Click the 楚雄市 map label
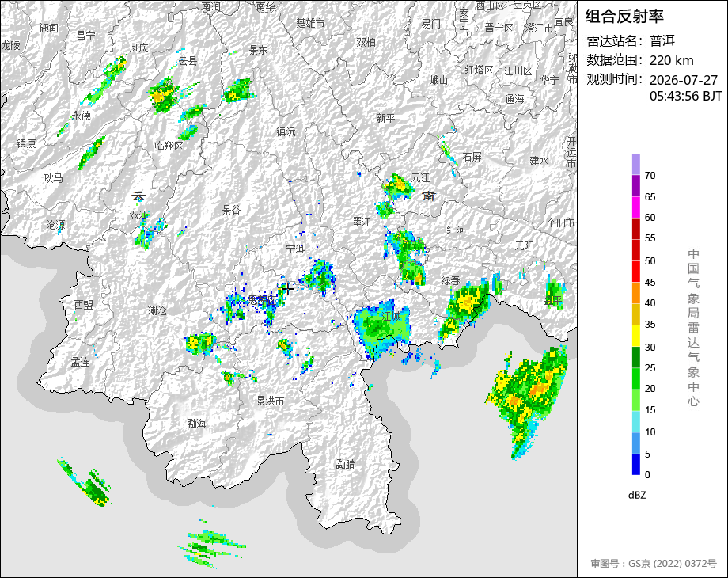The height and width of the screenshot is (578, 728). point(311,23)
